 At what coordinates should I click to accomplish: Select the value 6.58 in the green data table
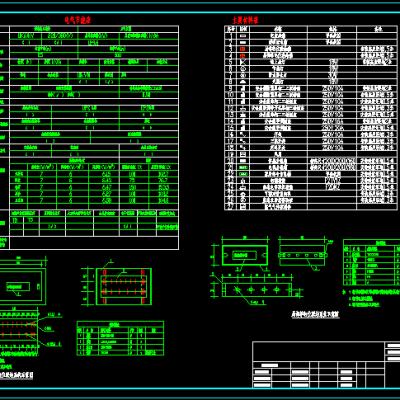pos(106,201)
